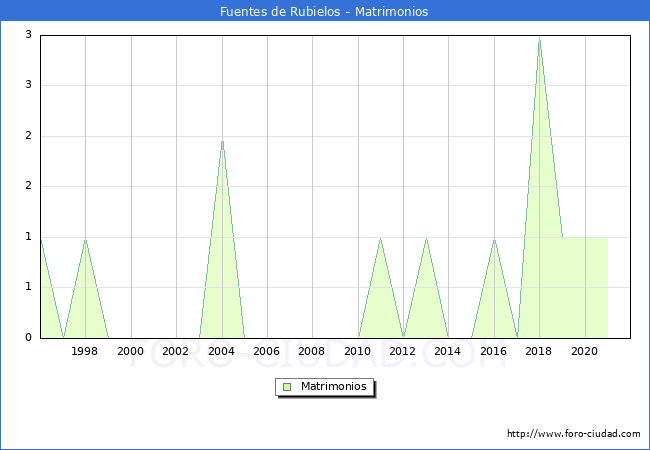This screenshot has width=650, height=450.
Task: Select the 2002 x-axis label
Action: coord(175,351)
